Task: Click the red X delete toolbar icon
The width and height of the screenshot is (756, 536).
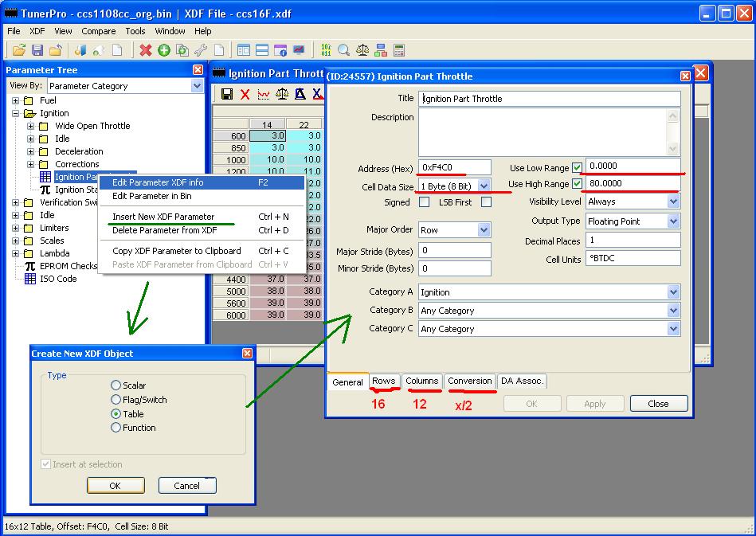Action: pos(145,50)
